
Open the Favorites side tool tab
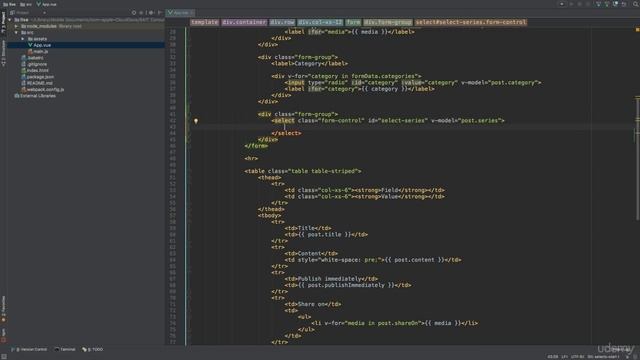(4, 309)
